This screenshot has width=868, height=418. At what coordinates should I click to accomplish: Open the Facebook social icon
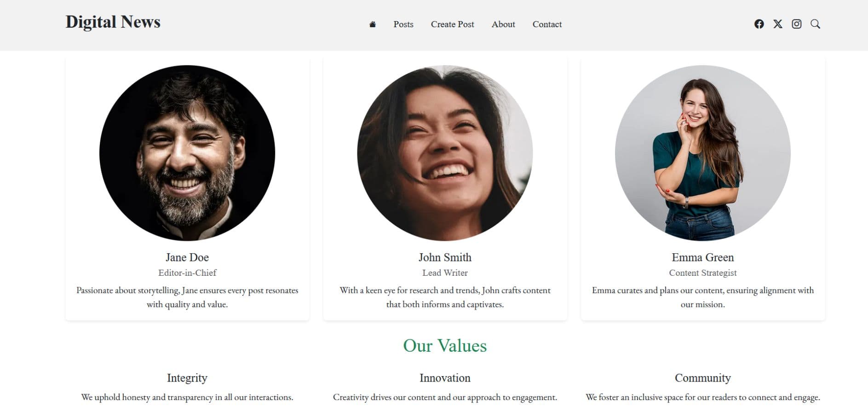(x=759, y=24)
